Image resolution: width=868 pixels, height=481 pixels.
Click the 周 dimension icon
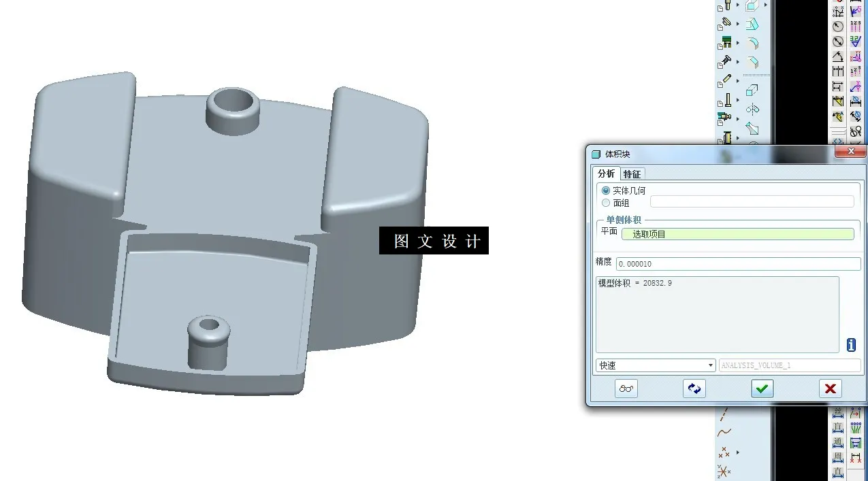click(838, 458)
